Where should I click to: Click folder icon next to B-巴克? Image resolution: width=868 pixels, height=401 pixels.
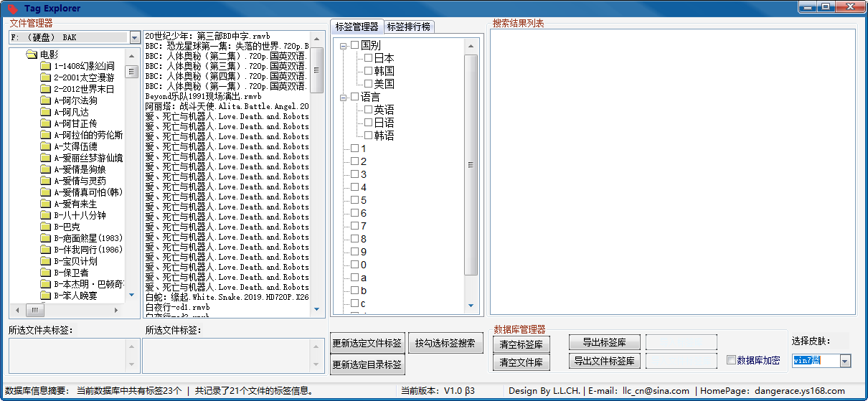(45, 227)
